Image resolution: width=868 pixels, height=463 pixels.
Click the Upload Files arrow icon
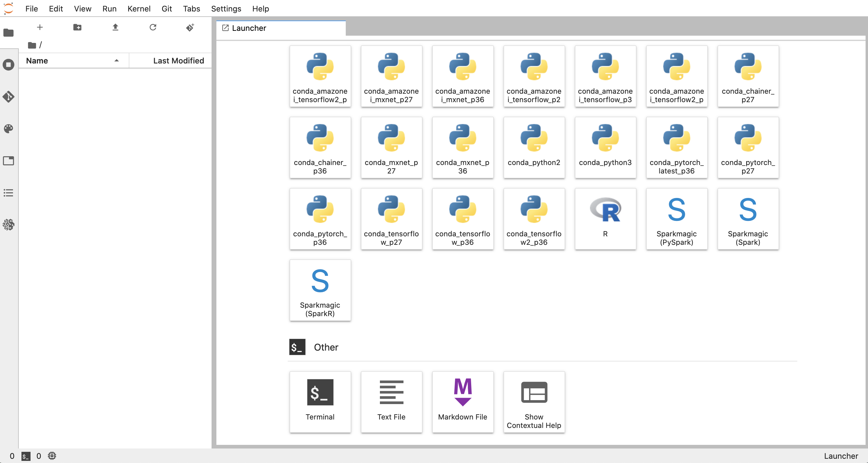point(115,27)
